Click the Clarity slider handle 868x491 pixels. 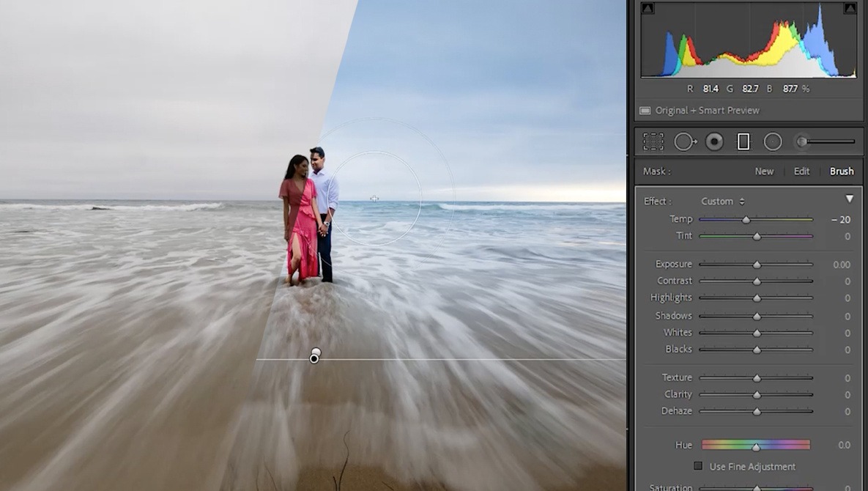tap(757, 395)
